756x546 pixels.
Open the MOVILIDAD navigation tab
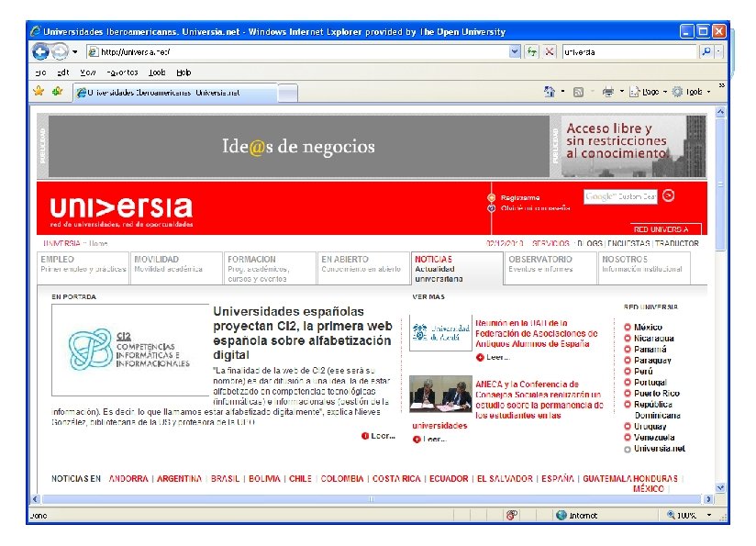coord(176,268)
